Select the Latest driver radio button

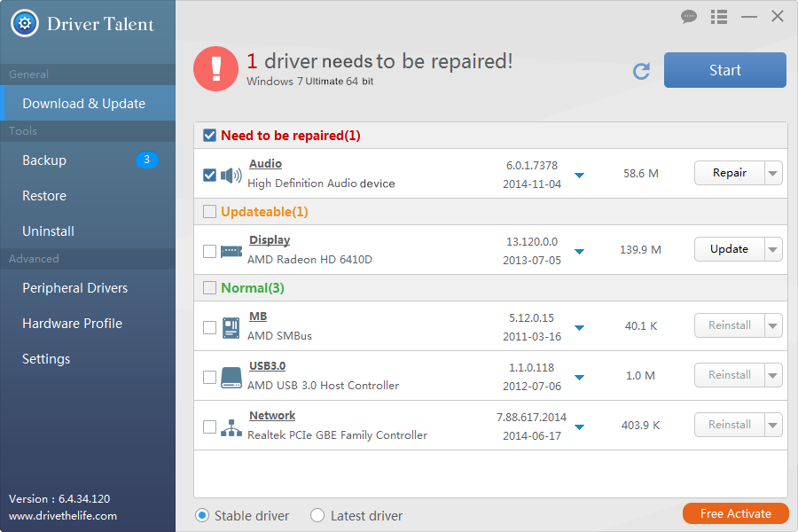pyautogui.click(x=317, y=516)
